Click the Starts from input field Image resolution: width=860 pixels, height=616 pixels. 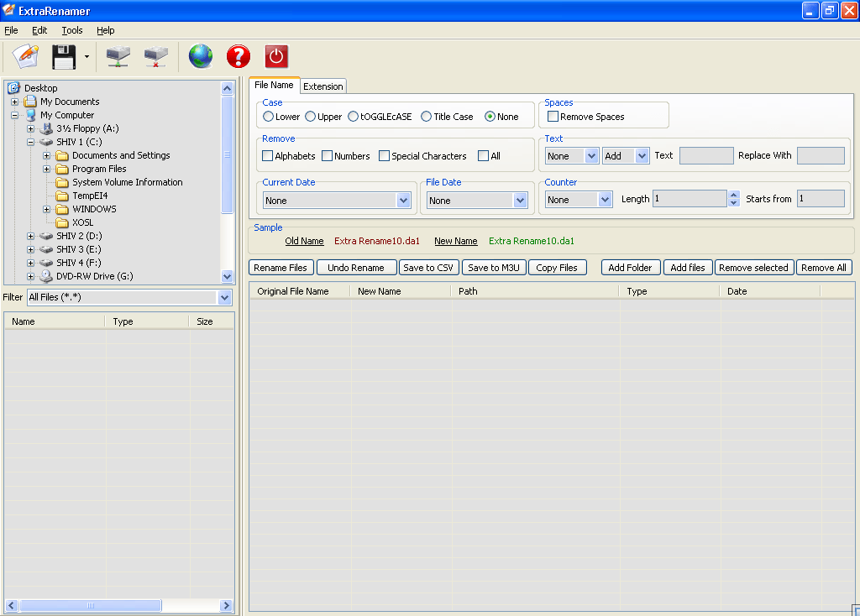[821, 199]
